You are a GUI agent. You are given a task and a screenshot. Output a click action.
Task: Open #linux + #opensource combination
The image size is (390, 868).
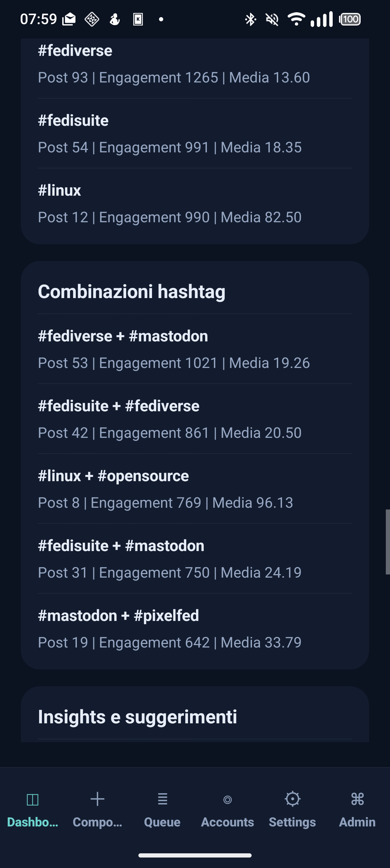[195, 489]
